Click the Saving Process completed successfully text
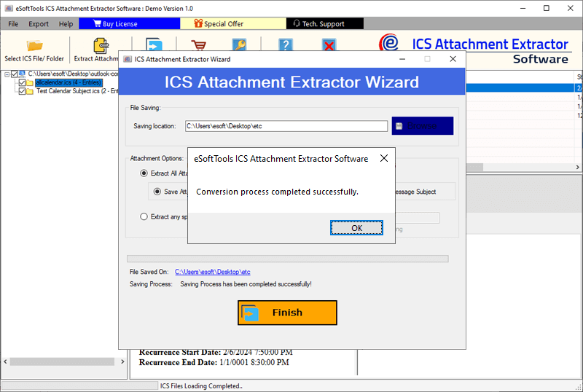Viewport: 583px width, 392px height. (246, 284)
